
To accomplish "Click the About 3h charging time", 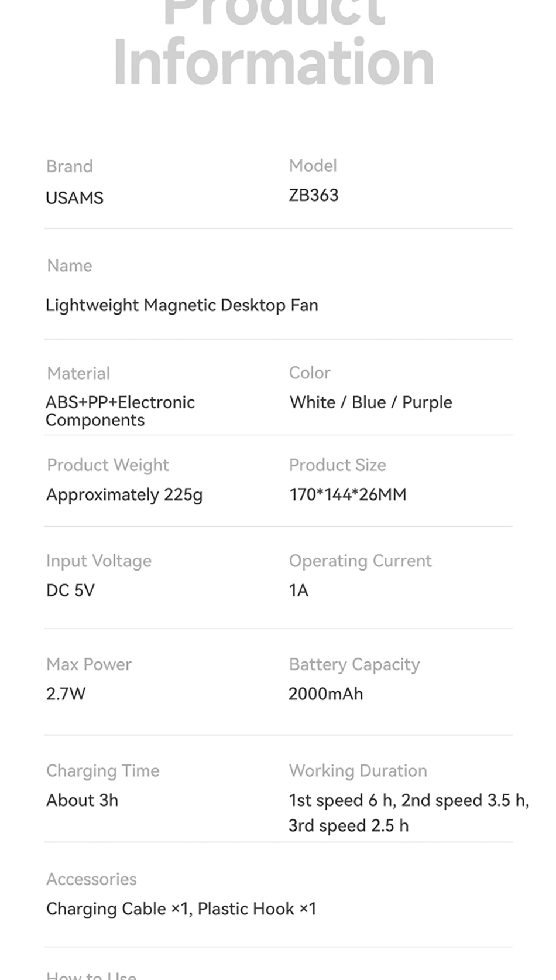I will (82, 800).
